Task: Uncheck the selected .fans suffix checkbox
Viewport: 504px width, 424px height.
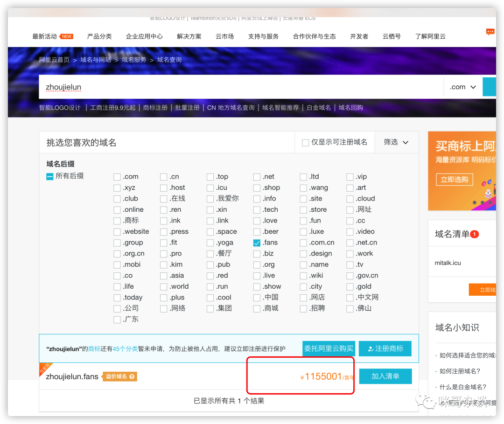Action: (x=257, y=242)
